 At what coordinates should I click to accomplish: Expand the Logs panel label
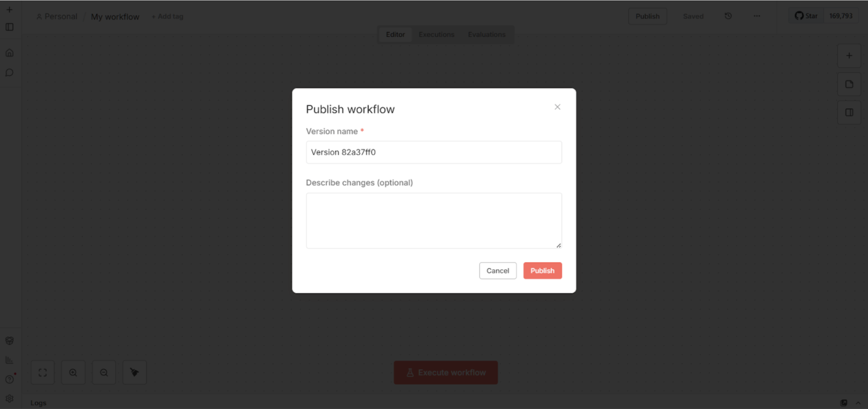(38, 403)
